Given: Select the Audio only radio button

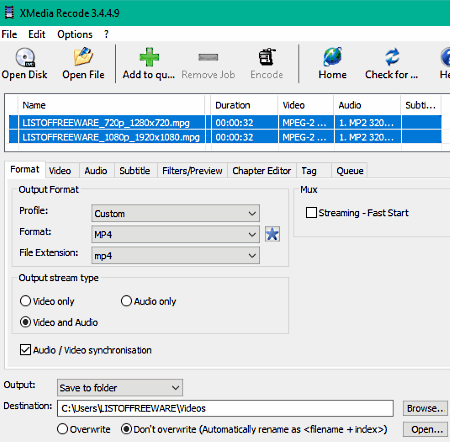Looking at the screenshot, I should 126,301.
